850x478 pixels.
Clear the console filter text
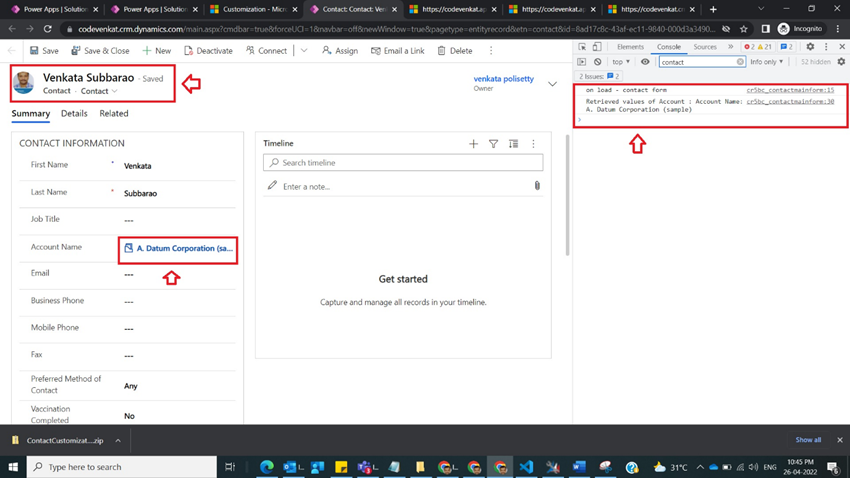click(740, 62)
